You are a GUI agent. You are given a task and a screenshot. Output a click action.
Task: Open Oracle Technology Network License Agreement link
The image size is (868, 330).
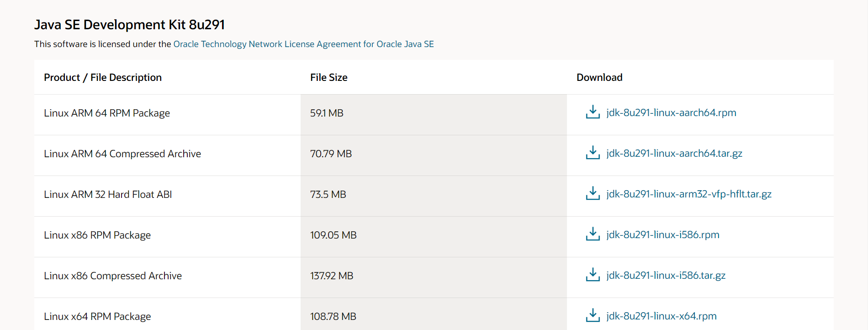(x=303, y=44)
